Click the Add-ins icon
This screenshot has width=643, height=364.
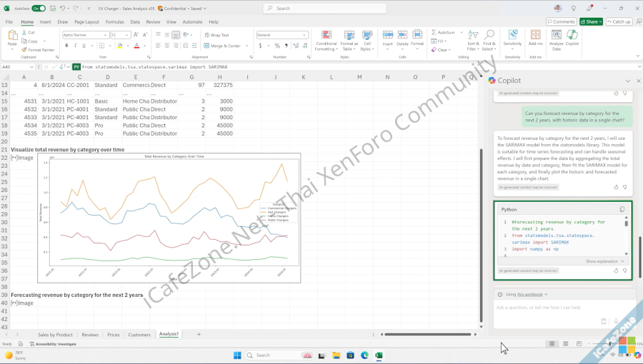535,39
